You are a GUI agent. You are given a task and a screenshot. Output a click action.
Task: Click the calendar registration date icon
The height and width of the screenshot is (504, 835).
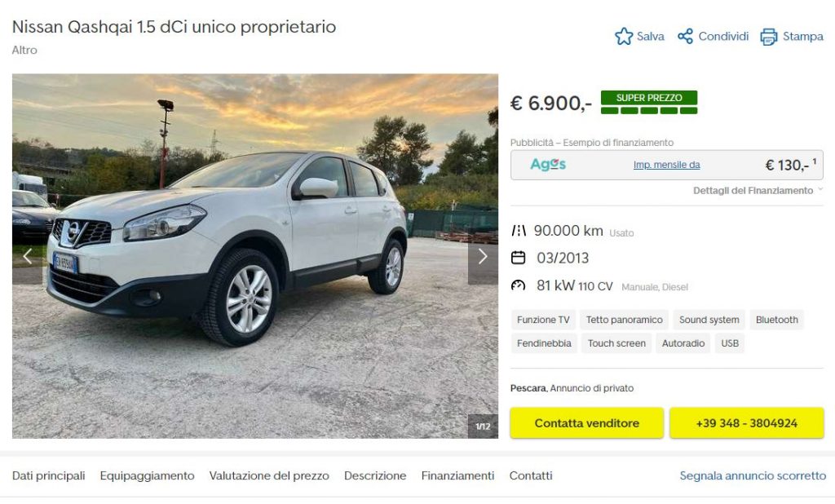click(518, 258)
